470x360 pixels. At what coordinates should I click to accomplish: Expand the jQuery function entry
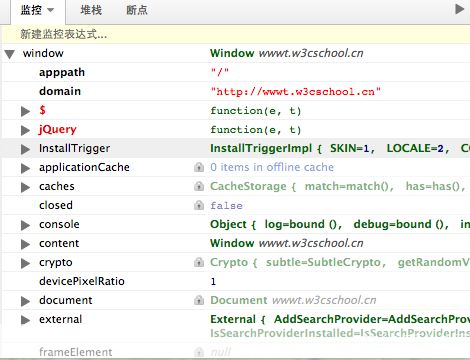point(25,130)
